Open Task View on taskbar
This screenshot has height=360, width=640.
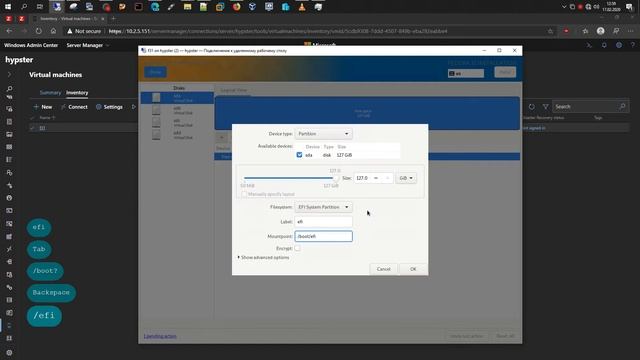coord(40,7)
